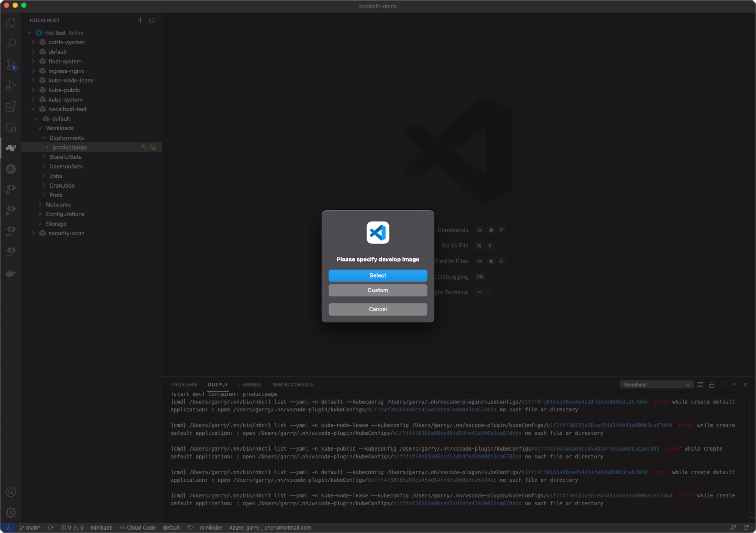Click the feedback icon in status bar
The width and height of the screenshot is (756, 533).
733,528
